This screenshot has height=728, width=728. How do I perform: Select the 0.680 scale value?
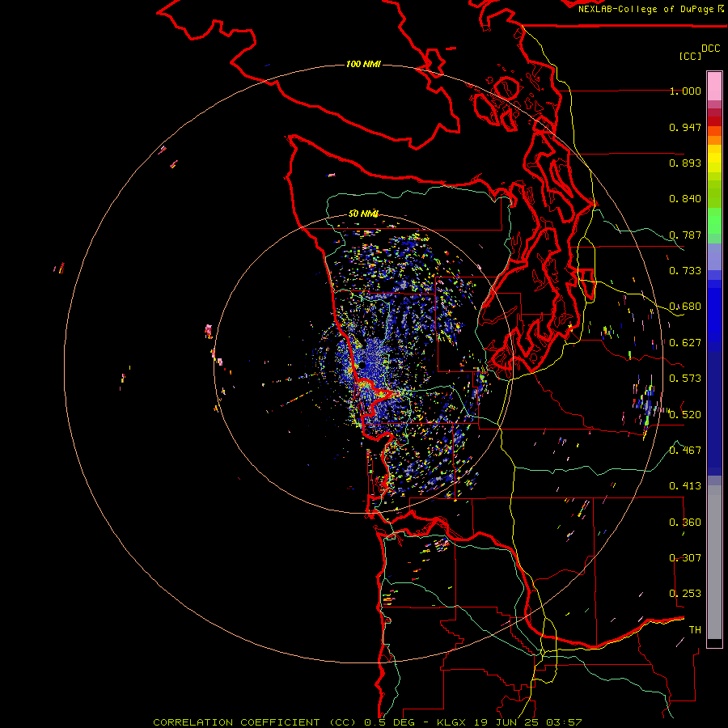tap(685, 307)
